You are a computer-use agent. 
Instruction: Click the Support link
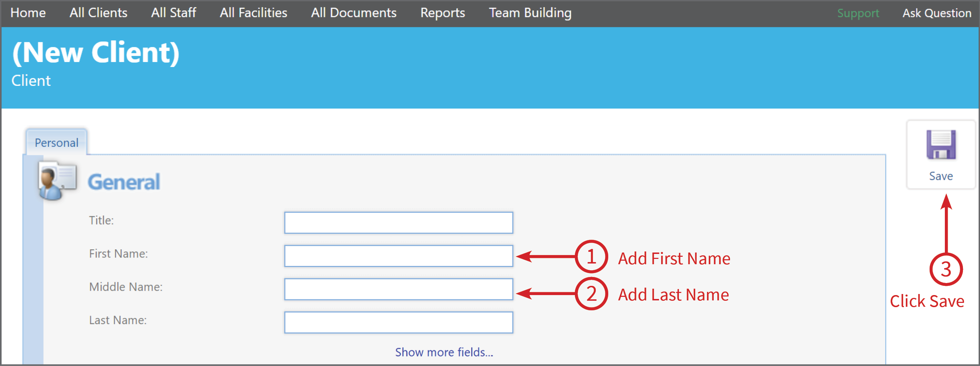coord(858,12)
